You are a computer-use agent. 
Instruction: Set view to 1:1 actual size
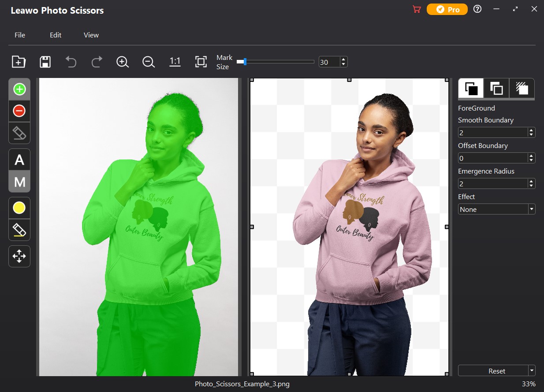pyautogui.click(x=175, y=62)
